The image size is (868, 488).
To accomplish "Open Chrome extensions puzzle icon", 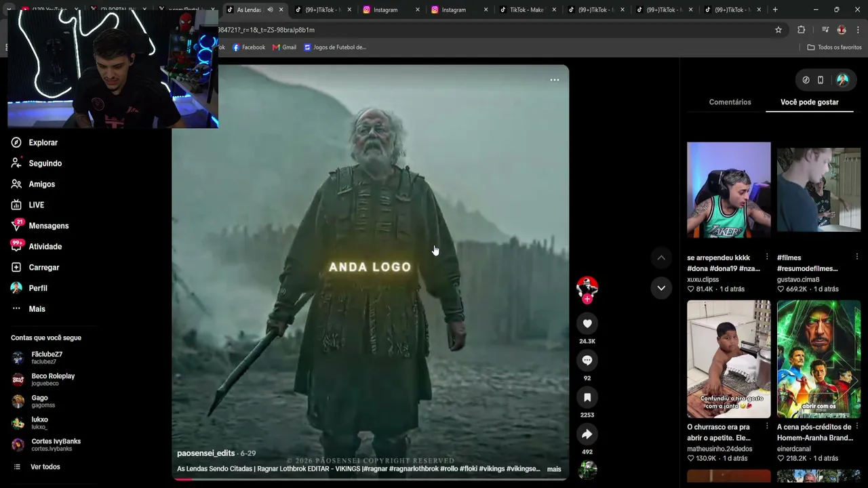I will (x=802, y=30).
